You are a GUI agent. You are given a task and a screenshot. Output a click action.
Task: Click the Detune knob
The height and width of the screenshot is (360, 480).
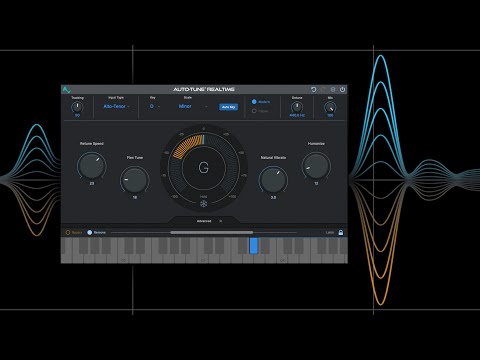297,107
